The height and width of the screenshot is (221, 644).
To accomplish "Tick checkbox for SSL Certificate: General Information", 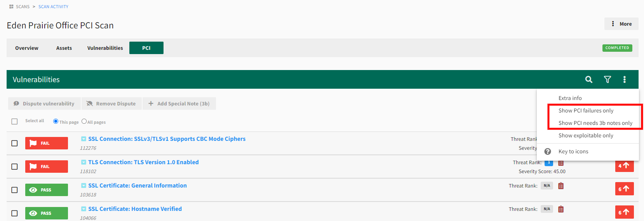I will (14, 190).
